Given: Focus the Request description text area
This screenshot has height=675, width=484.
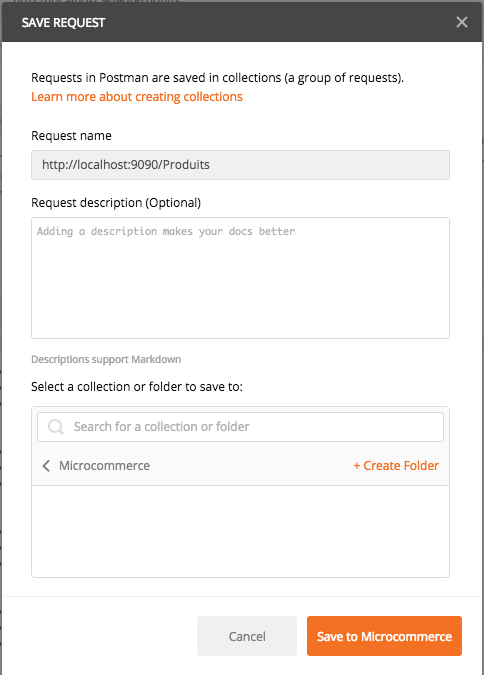Looking at the screenshot, I should tap(240, 278).
